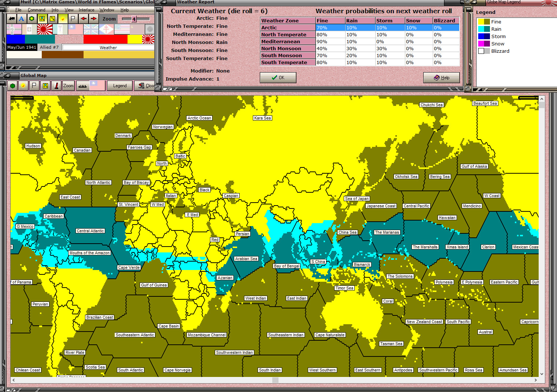Select the German flag in the country row
The image size is (557, 392).
(14, 29)
